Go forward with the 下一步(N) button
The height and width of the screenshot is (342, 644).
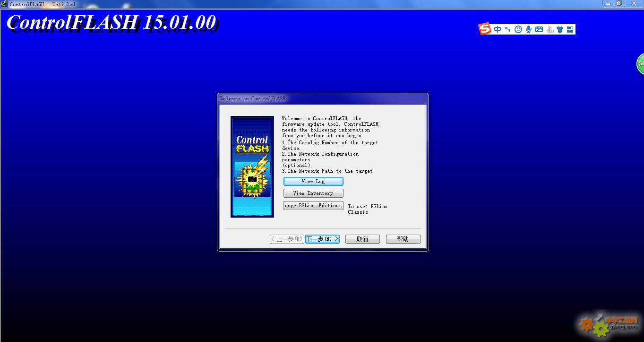(322, 239)
